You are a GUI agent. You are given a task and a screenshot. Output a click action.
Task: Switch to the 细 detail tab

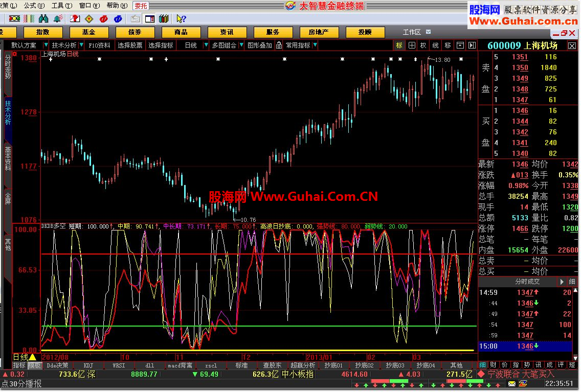pos(482,365)
